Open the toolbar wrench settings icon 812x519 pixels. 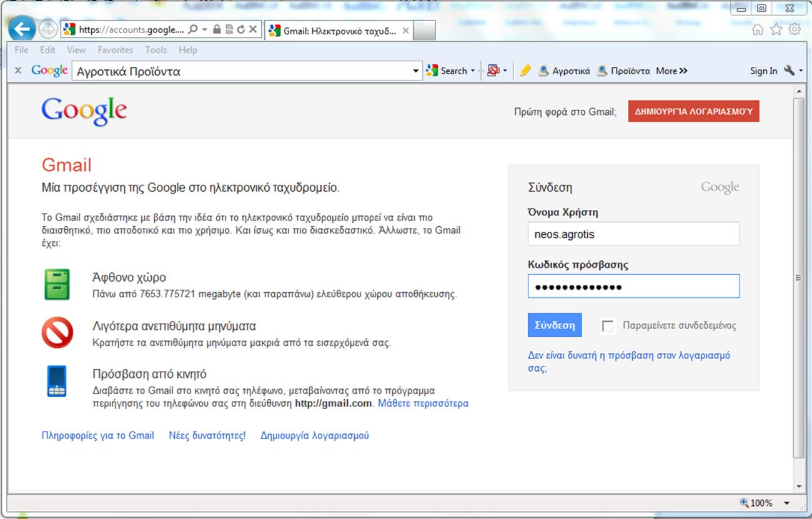tap(790, 71)
